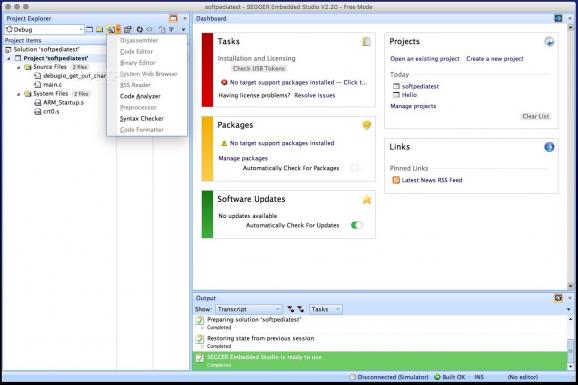The image size is (578, 385).
Task: Click the angle brackets code icon in explorer toolbar
Action: point(149,30)
